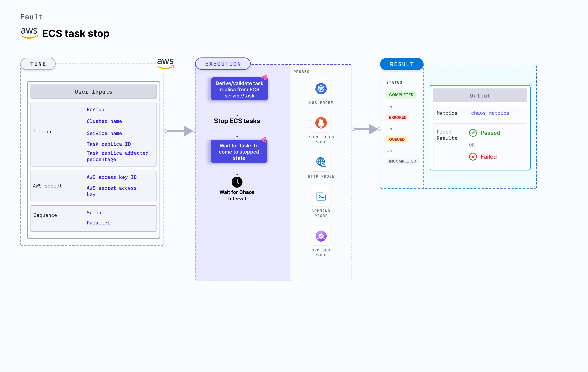Click the chaos metrics link
The image size is (588, 372).
click(x=489, y=113)
